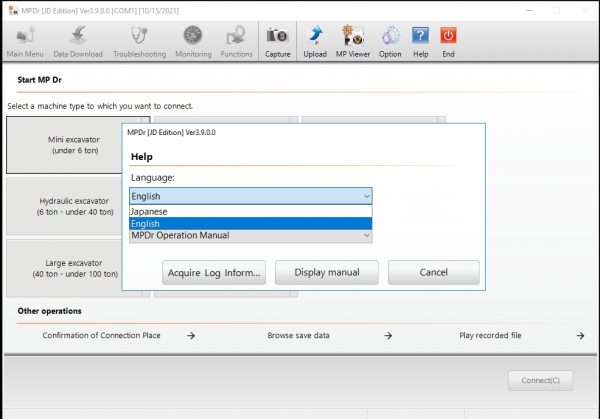Open Browse save data link
The width and height of the screenshot is (600, 419).
click(298, 335)
